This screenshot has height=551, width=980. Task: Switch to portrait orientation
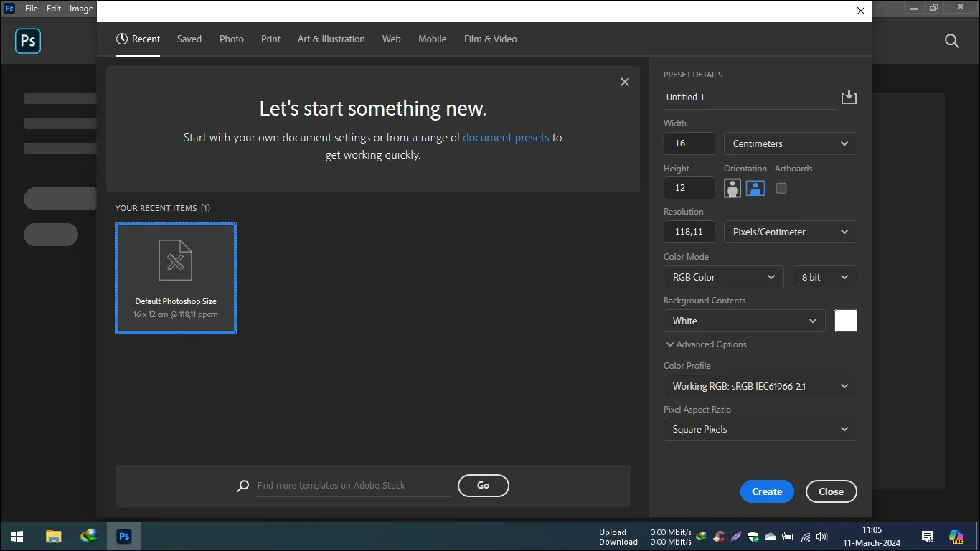tap(732, 188)
